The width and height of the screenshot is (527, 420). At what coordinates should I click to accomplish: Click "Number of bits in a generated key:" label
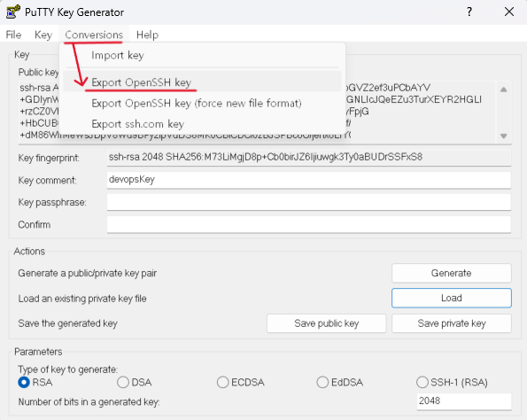click(89, 402)
